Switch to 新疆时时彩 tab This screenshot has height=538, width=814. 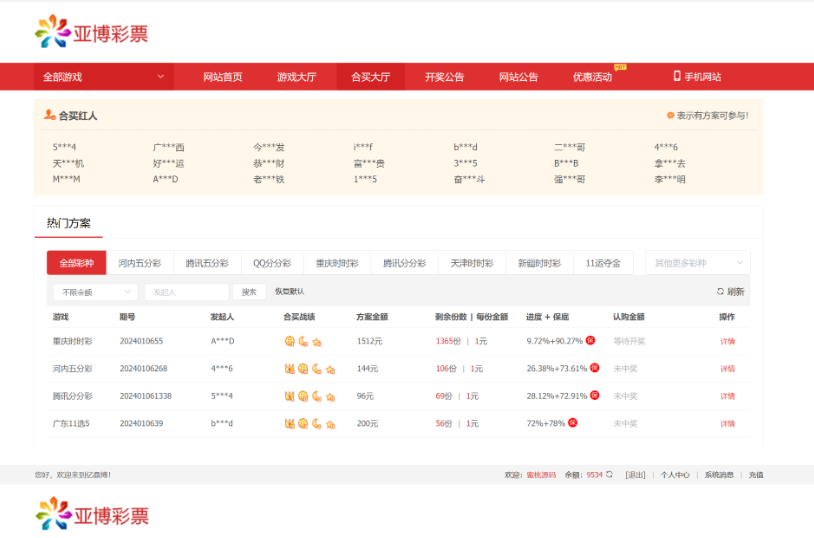539,263
